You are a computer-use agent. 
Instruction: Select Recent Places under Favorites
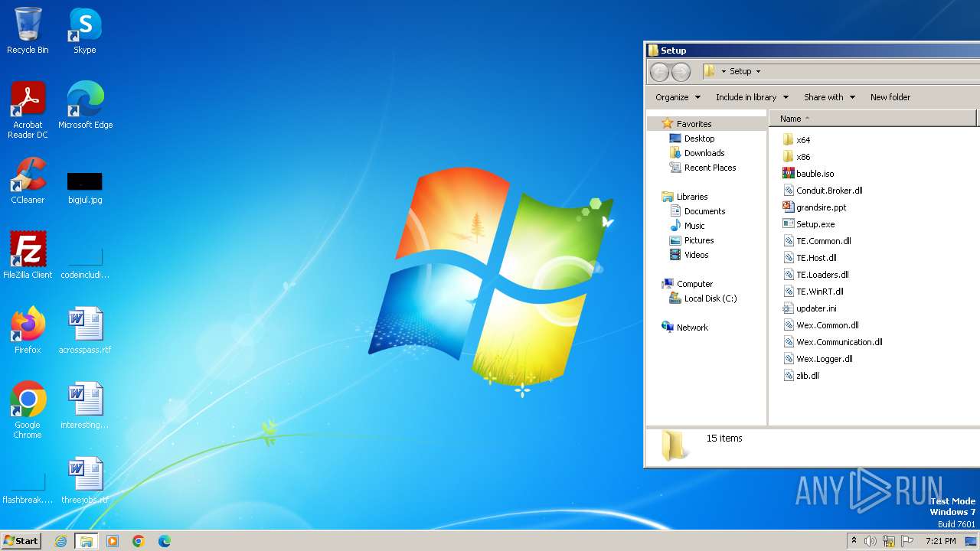coord(710,168)
